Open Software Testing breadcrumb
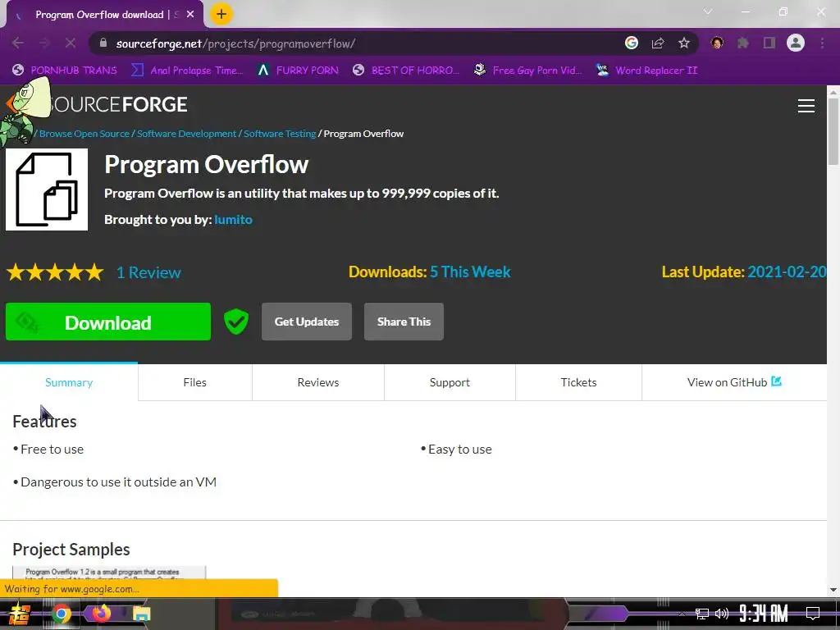 click(280, 134)
